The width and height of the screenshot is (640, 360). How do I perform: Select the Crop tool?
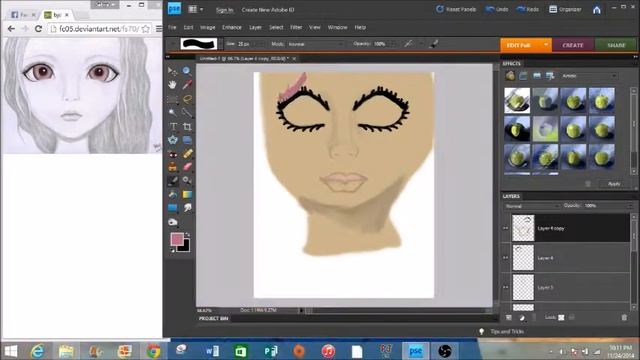(x=187, y=127)
